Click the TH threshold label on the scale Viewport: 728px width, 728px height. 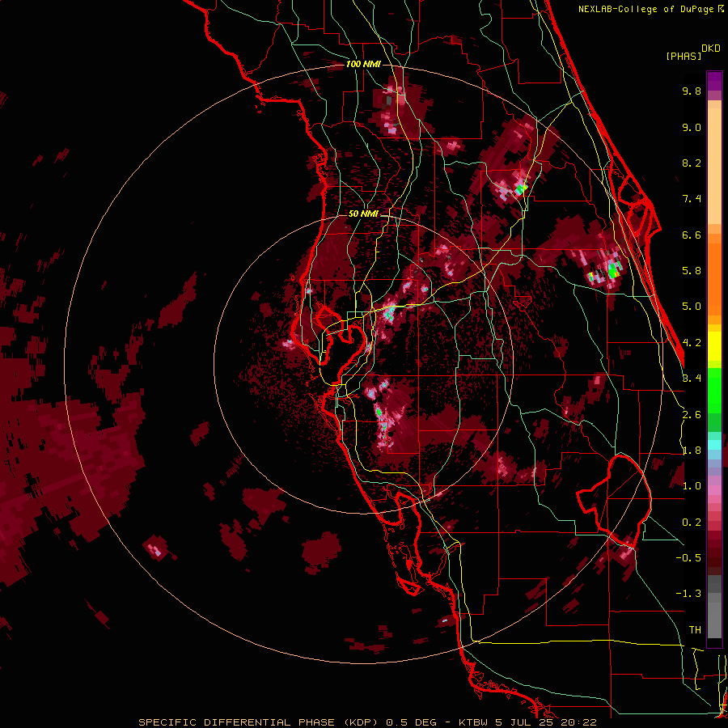click(695, 630)
